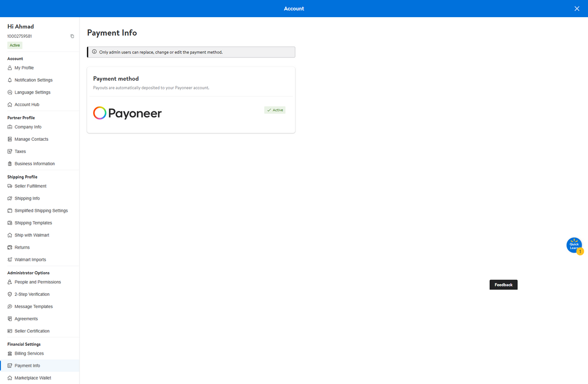
Task: Click the Hi Ahmad greeting
Action: pyautogui.click(x=21, y=26)
